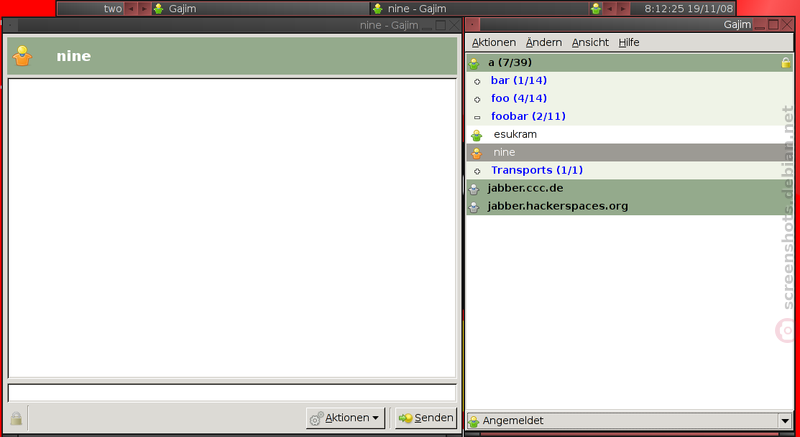Click the lock icon on account a row
800x437 pixels.
coord(786,63)
